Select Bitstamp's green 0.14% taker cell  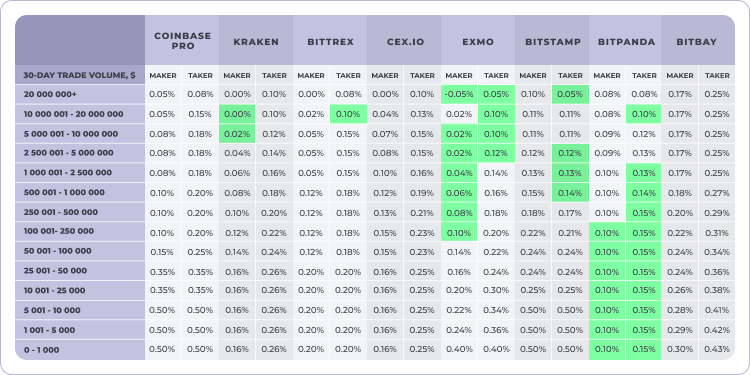point(570,193)
